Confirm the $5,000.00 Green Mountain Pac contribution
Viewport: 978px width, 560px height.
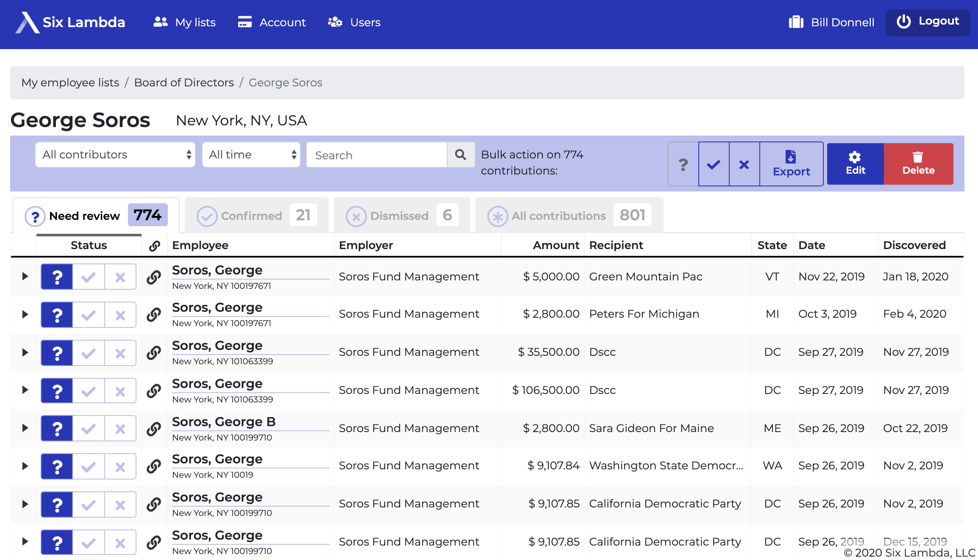pyautogui.click(x=89, y=277)
